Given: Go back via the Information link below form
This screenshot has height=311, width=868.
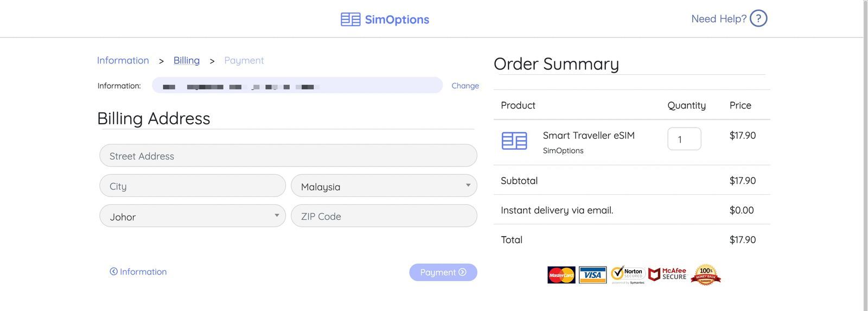Looking at the screenshot, I should [x=138, y=271].
